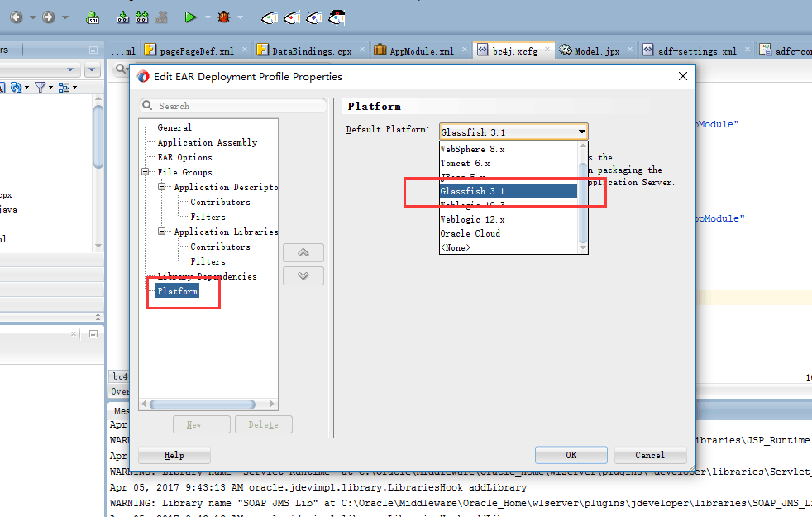The height and width of the screenshot is (517, 812).
Task: Close the DataBindings.cpx tab
Action: 362,49
